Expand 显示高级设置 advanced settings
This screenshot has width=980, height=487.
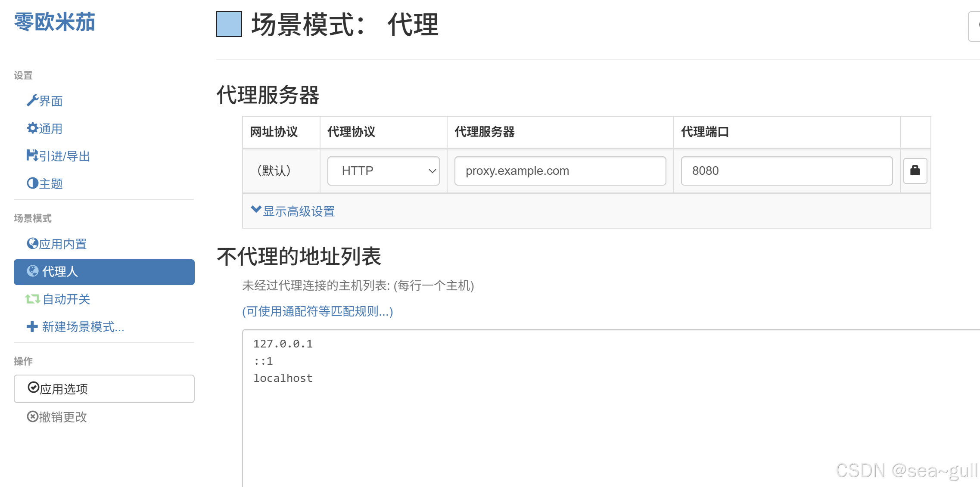[x=293, y=211]
